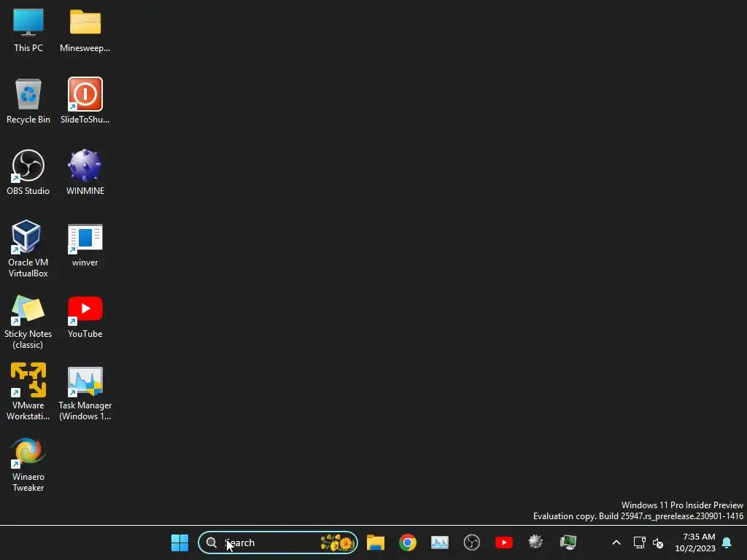
Task: Open the network status tray icon
Action: click(x=639, y=542)
